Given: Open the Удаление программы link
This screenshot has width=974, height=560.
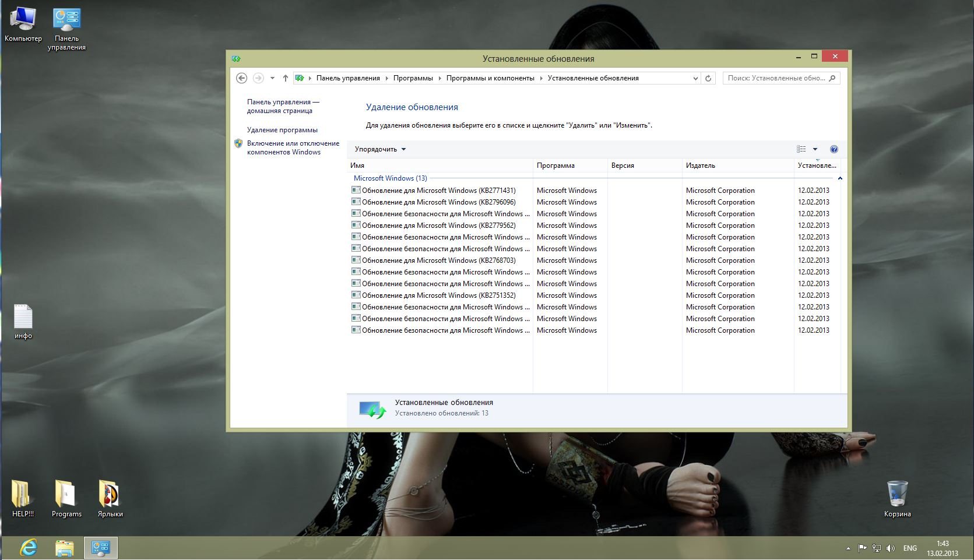Looking at the screenshot, I should click(x=282, y=130).
